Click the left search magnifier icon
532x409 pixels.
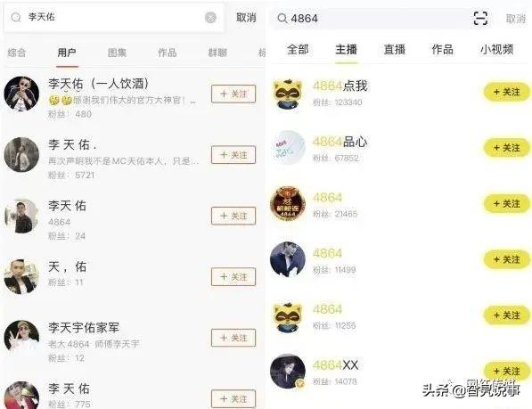pos(16,17)
